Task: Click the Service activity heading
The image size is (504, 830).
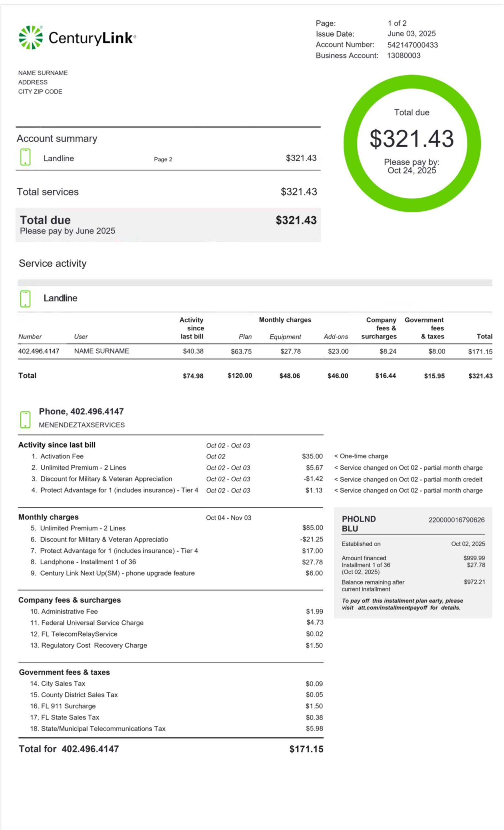Action: [x=53, y=263]
